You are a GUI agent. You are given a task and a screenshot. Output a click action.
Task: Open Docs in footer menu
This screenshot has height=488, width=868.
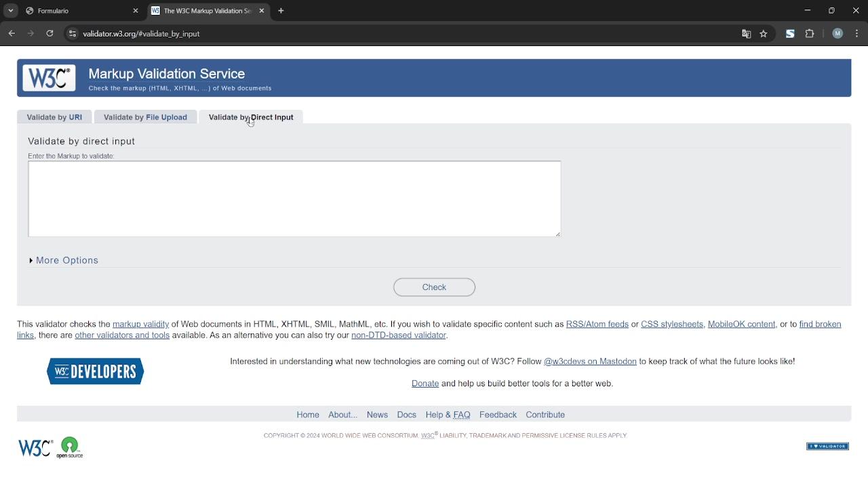tap(407, 415)
